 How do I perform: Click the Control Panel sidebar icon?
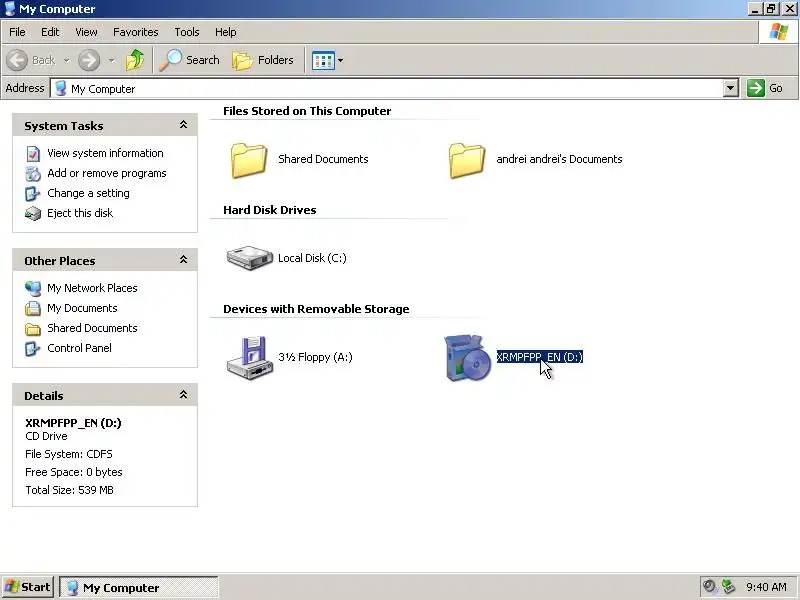[33, 348]
